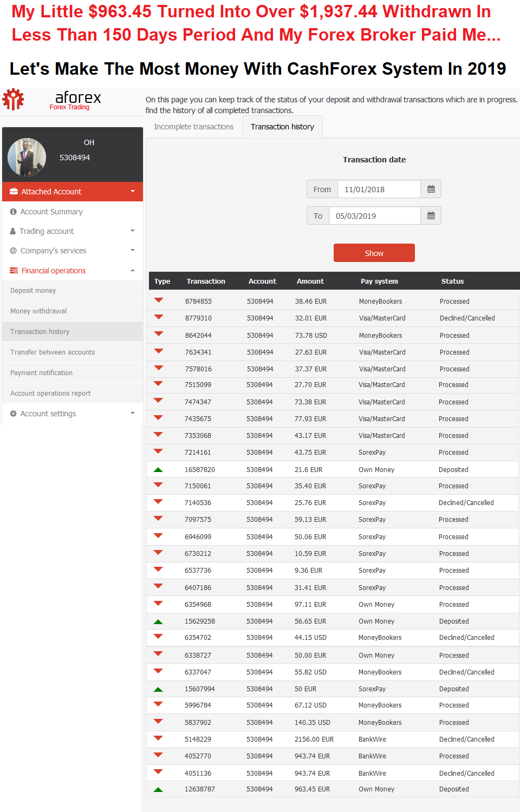520x812 pixels.
Task: Click the green deposit arrow for transaction 16587820
Action: [x=158, y=470]
